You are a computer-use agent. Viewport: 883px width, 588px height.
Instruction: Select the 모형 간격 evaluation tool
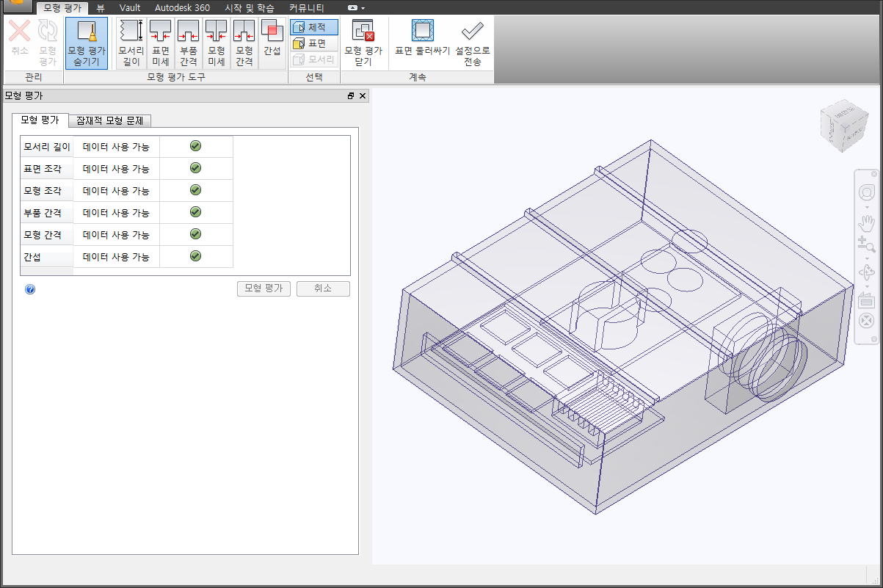pos(244,43)
